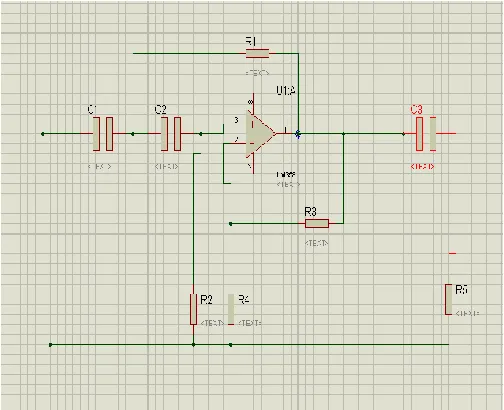
Task: Click the <TEXT> placeholder beside R5
Action: 467,313
